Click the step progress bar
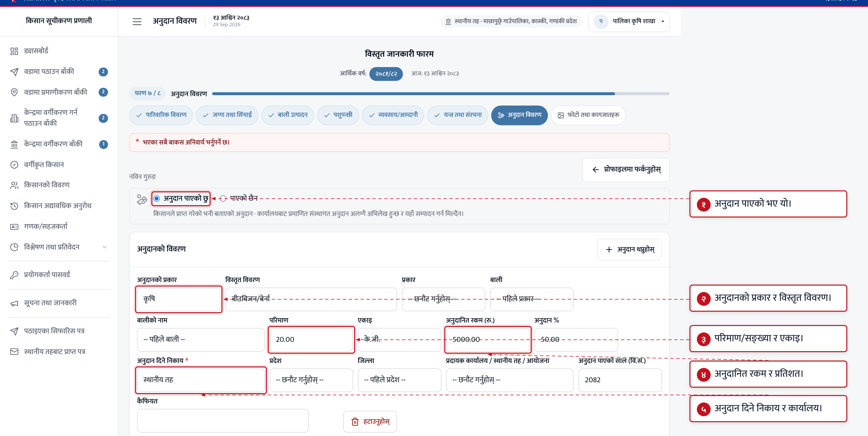The width and height of the screenshot is (868, 436). tap(440, 94)
